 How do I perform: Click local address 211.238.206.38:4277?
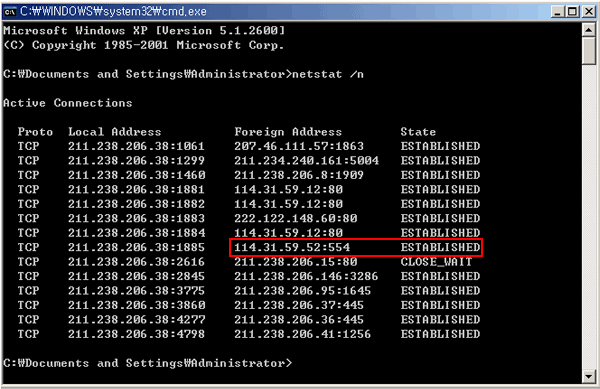137,320
